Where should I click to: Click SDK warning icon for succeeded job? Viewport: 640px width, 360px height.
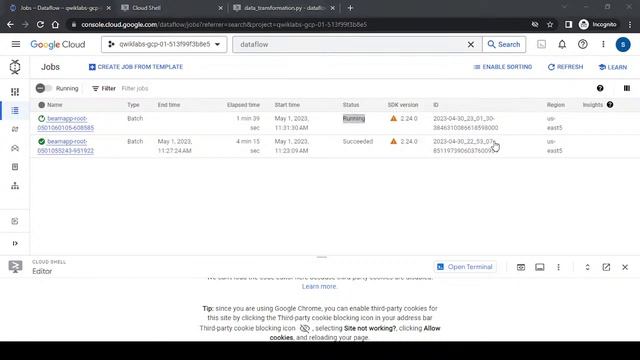pyautogui.click(x=393, y=141)
